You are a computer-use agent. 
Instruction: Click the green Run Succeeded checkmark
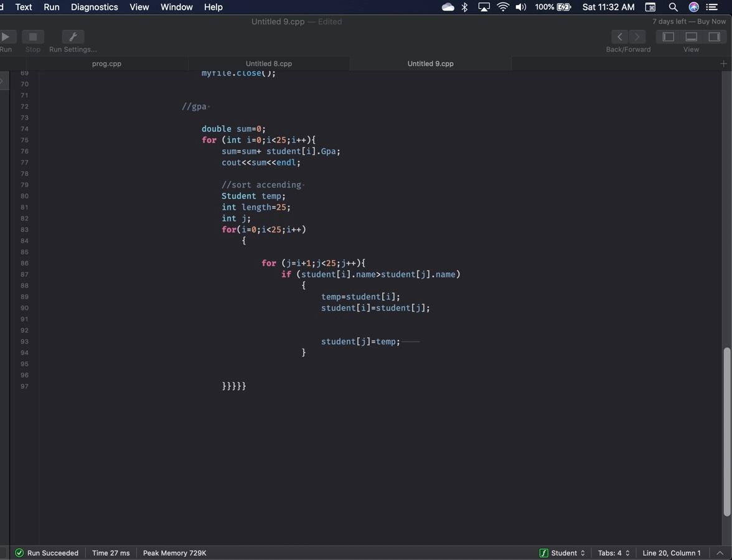point(19,553)
